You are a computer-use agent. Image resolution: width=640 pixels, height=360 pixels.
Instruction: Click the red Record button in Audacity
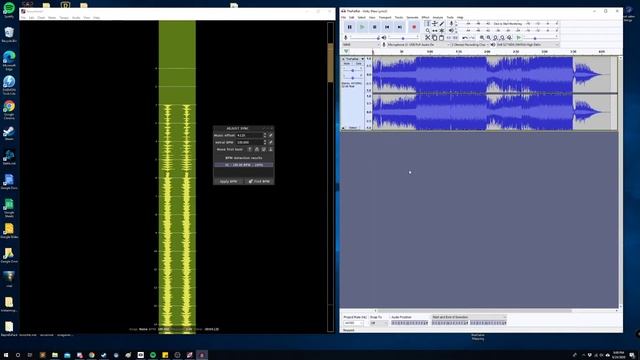point(414,27)
